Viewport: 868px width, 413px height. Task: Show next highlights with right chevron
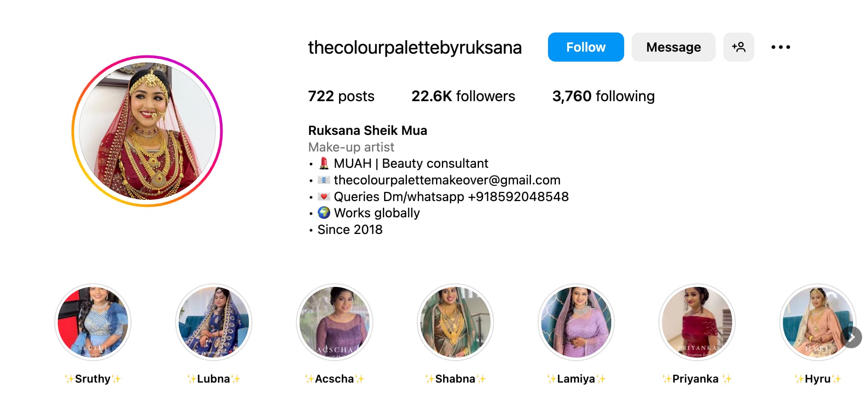point(851,337)
